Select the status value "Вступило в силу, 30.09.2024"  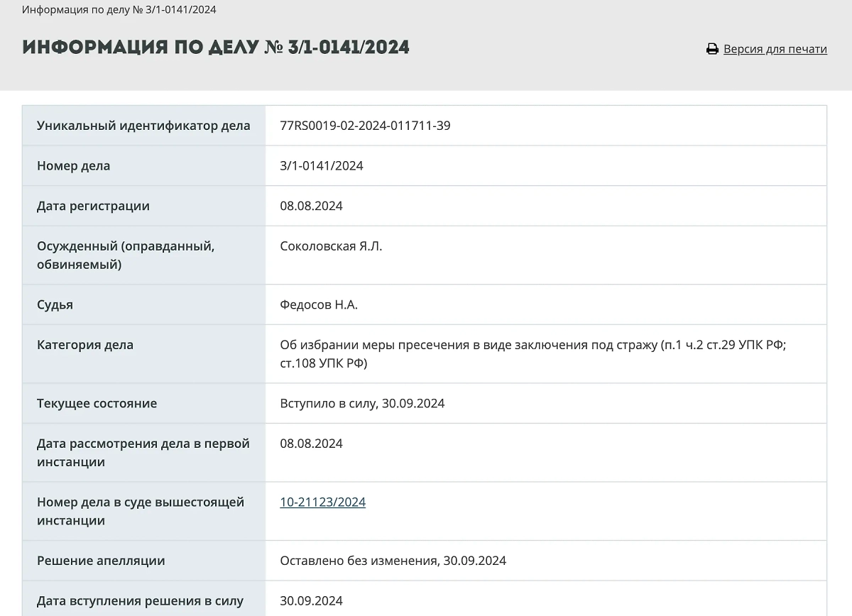(x=362, y=403)
